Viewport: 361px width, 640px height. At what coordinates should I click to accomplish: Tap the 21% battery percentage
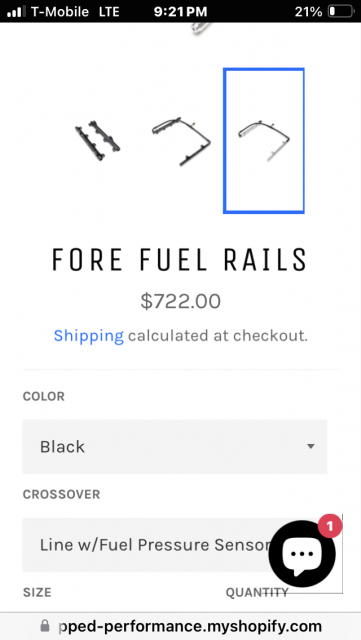[308, 11]
